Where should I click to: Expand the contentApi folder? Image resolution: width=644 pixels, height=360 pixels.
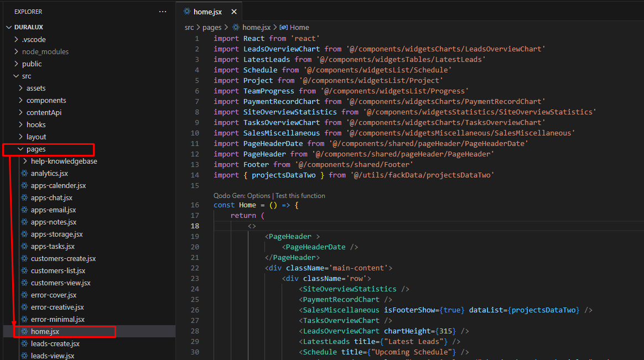(20, 112)
